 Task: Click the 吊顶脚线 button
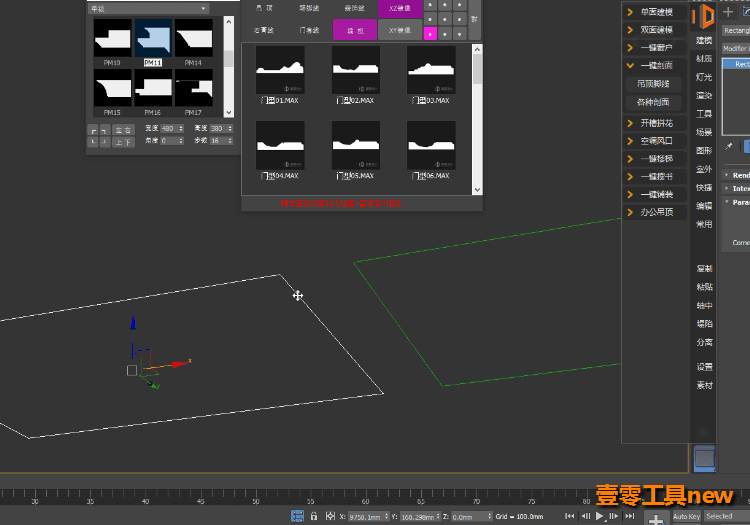[653, 84]
